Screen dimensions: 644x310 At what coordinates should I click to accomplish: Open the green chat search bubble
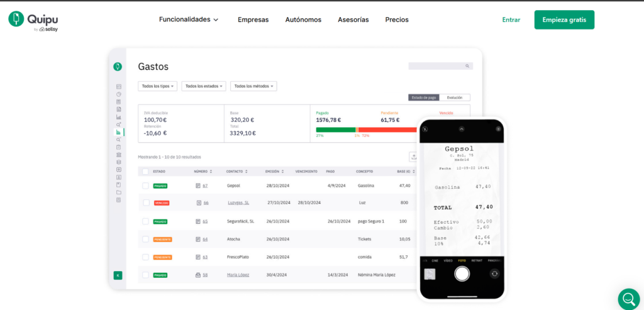tap(629, 299)
